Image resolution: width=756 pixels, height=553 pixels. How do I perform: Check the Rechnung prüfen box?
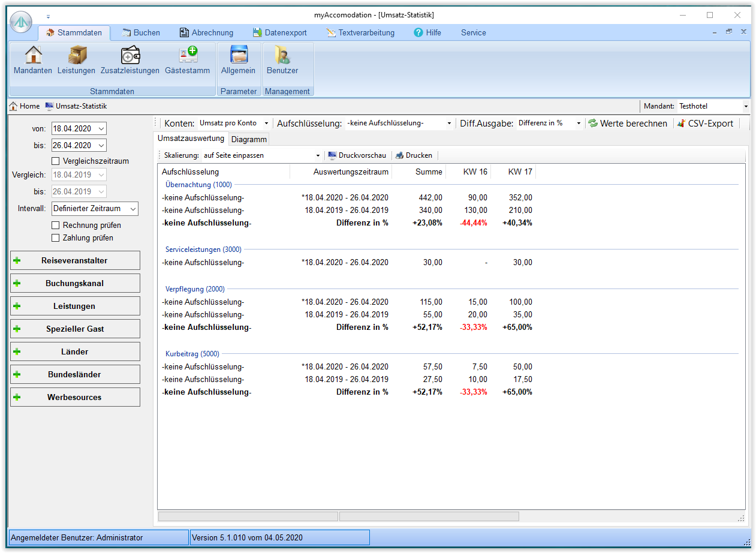tap(56, 225)
